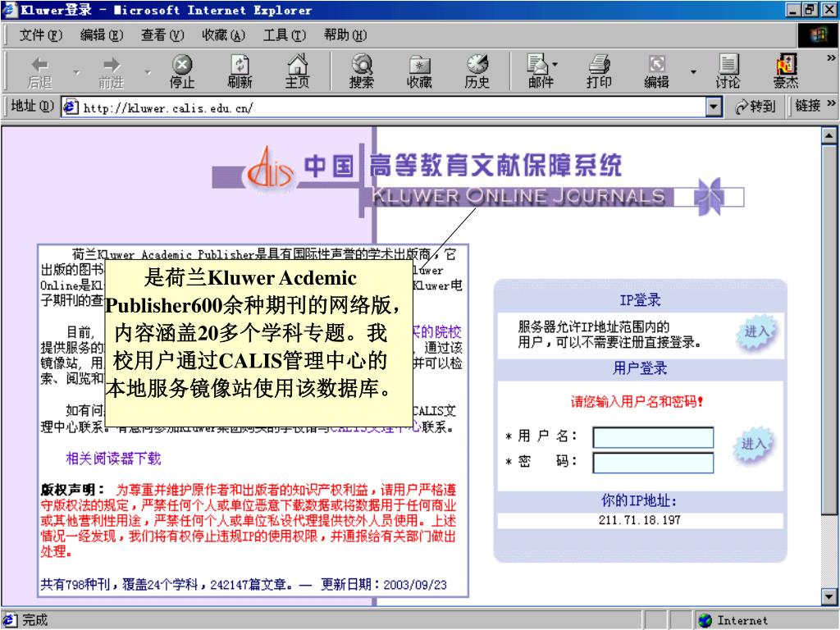
Task: Click the address URL text field
Action: click(391, 107)
